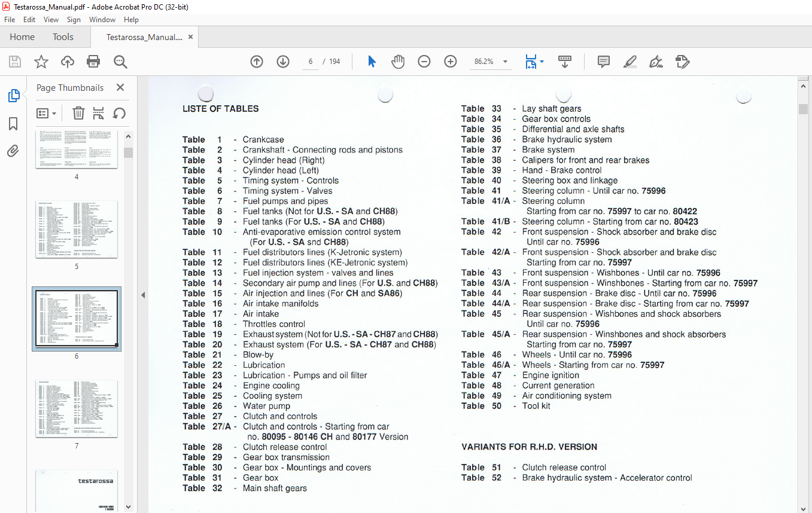Screen dimensions: 812x513
Task: Click the 'Blow-by' entry
Action: click(258, 355)
